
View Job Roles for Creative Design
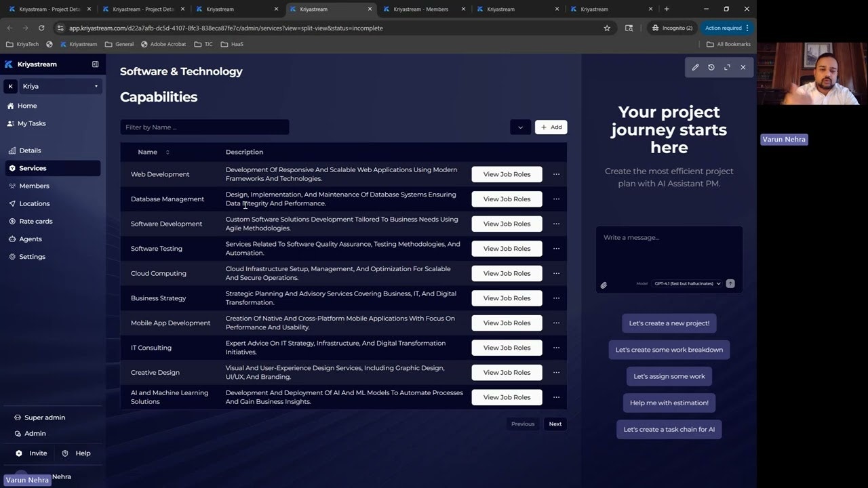click(x=507, y=372)
